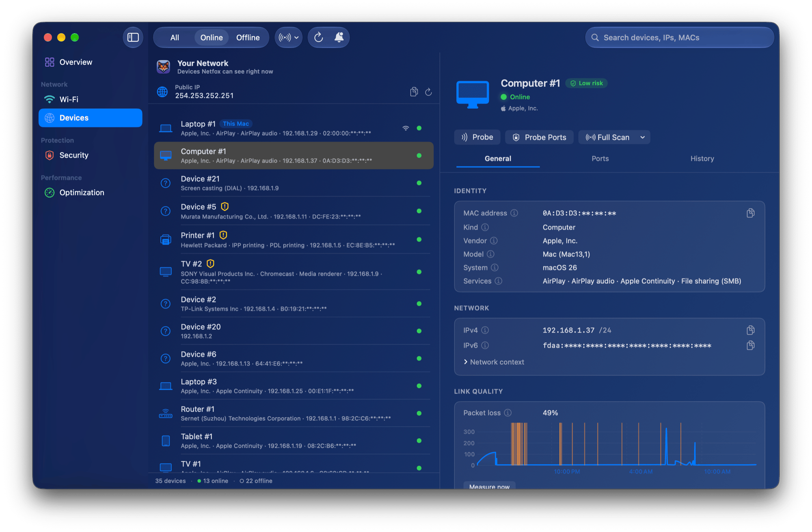Image resolution: width=812 pixels, height=532 pixels.
Task: Show info for IPv4 field
Action: coord(485,330)
